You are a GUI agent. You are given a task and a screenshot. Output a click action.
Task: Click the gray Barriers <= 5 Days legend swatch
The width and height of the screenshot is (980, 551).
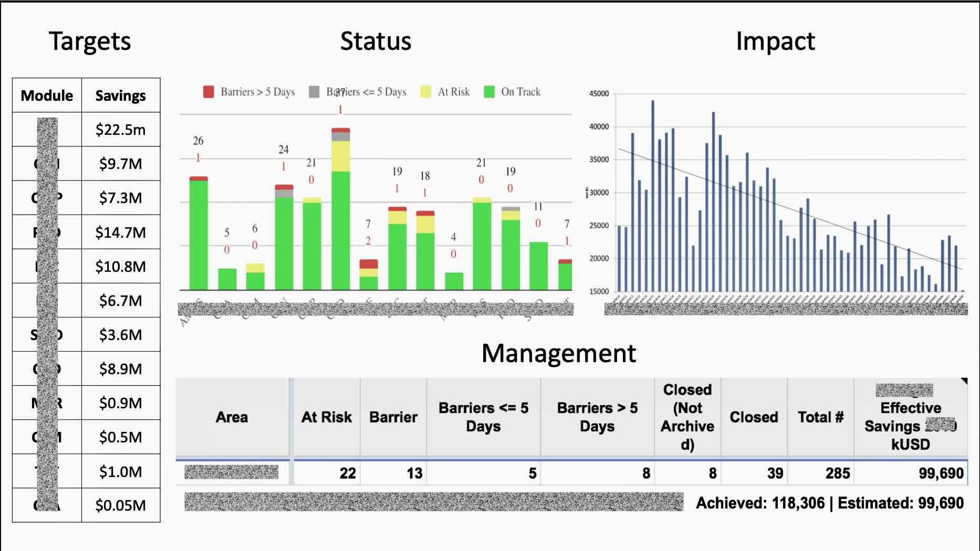point(314,92)
